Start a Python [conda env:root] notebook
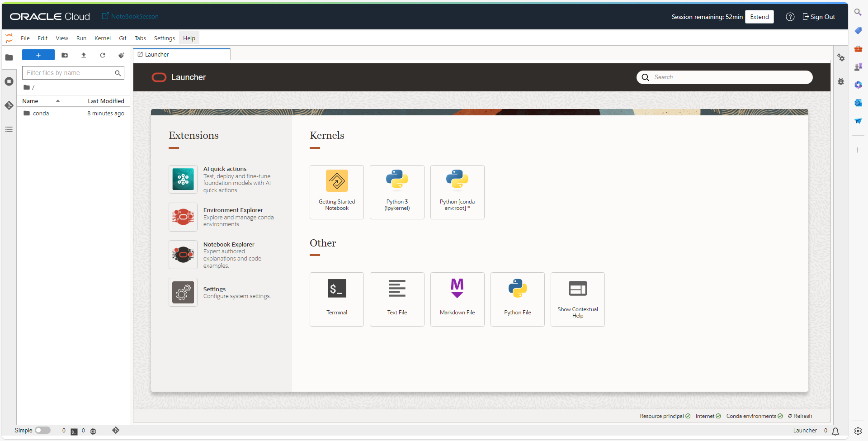868x441 pixels. point(458,192)
